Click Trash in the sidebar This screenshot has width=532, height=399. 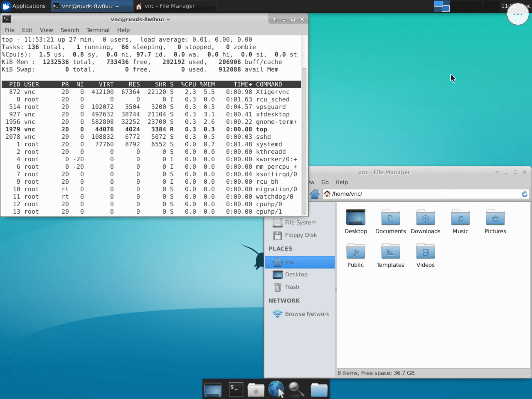(x=292, y=287)
